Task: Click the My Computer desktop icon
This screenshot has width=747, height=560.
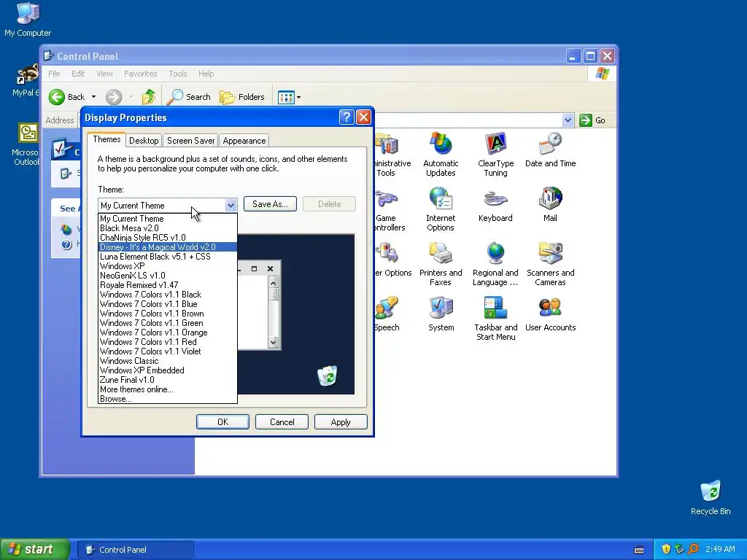Action: click(28, 20)
